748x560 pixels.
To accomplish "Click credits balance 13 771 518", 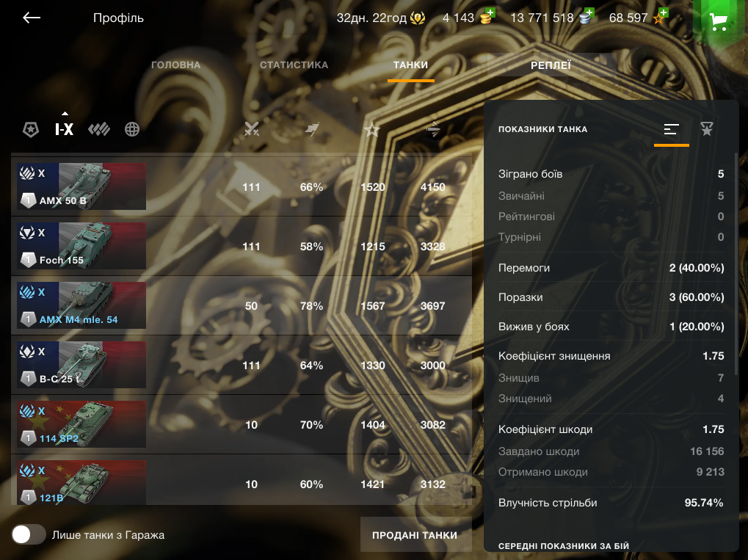I will tap(542, 18).
